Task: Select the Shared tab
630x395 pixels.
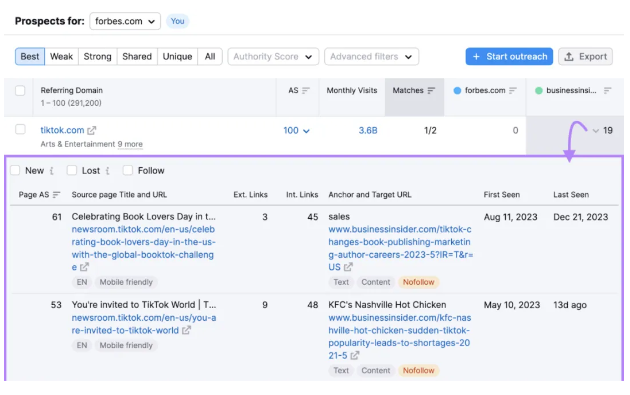Action: (x=137, y=57)
